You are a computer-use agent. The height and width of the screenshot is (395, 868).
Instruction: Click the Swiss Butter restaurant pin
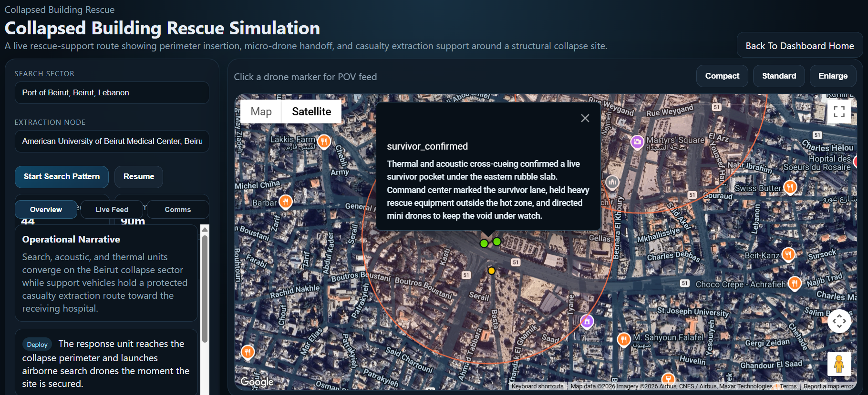coord(790,187)
